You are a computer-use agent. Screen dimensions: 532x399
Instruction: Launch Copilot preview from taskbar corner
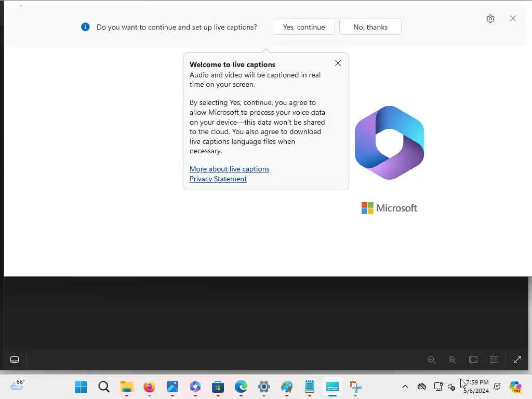[x=515, y=387]
